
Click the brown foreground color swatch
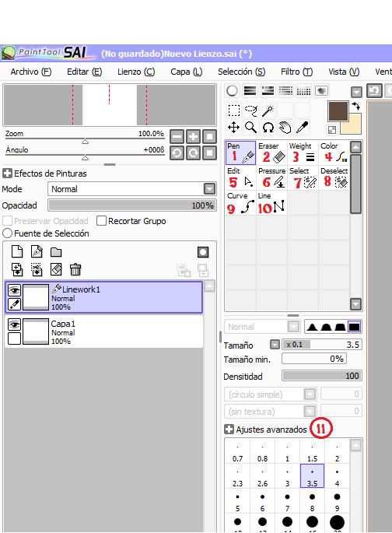coord(338,110)
